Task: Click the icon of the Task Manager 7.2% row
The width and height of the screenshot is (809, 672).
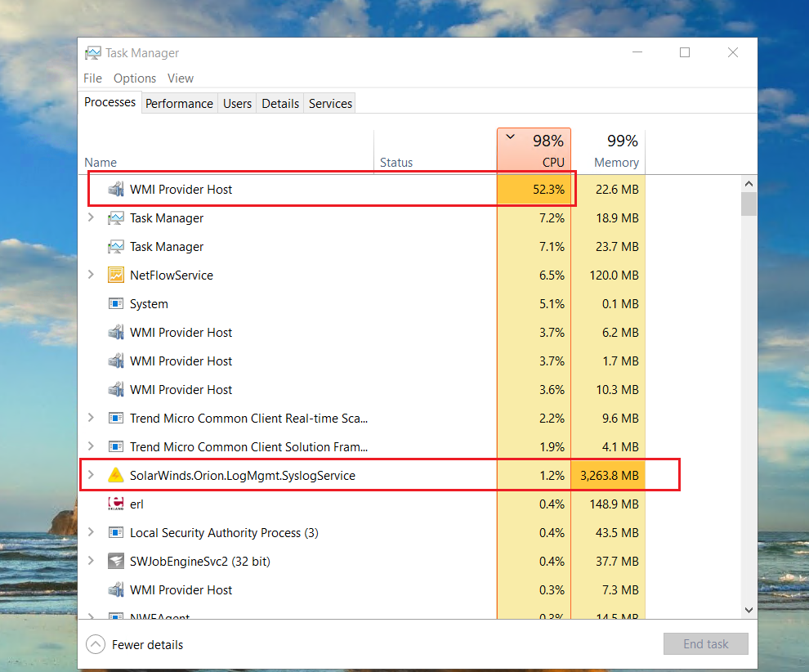Action: [x=115, y=218]
